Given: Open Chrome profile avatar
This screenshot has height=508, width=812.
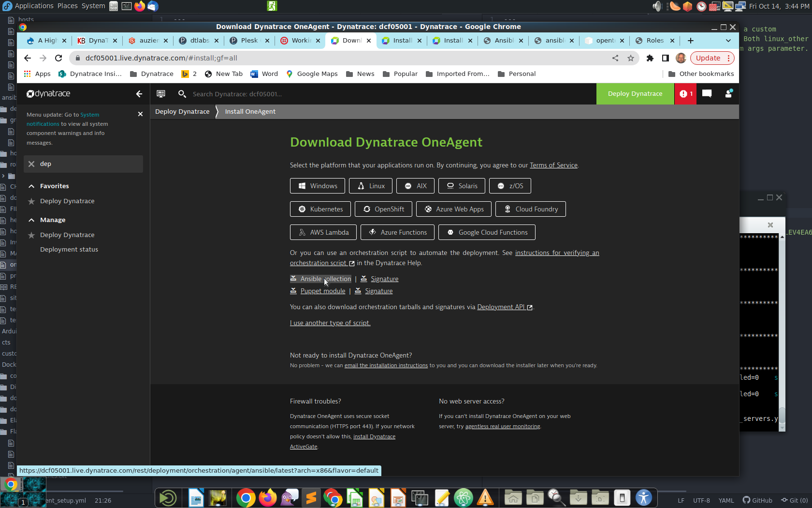Looking at the screenshot, I should pos(681,58).
